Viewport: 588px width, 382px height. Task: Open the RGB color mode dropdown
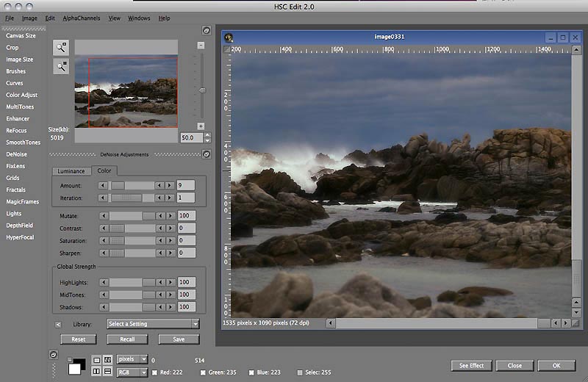(132, 372)
